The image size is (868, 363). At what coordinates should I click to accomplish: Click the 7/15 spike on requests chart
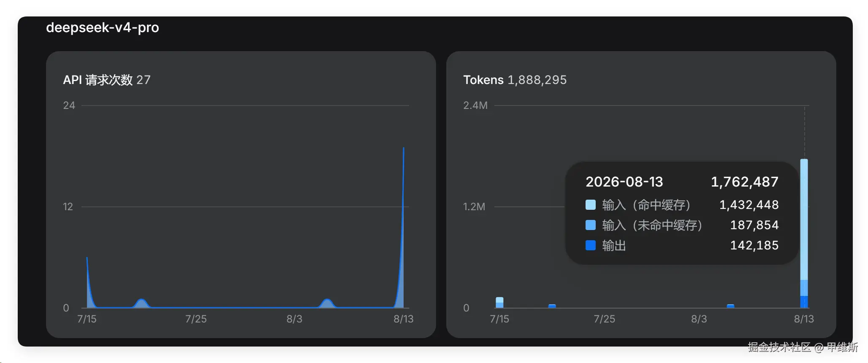tap(87, 258)
